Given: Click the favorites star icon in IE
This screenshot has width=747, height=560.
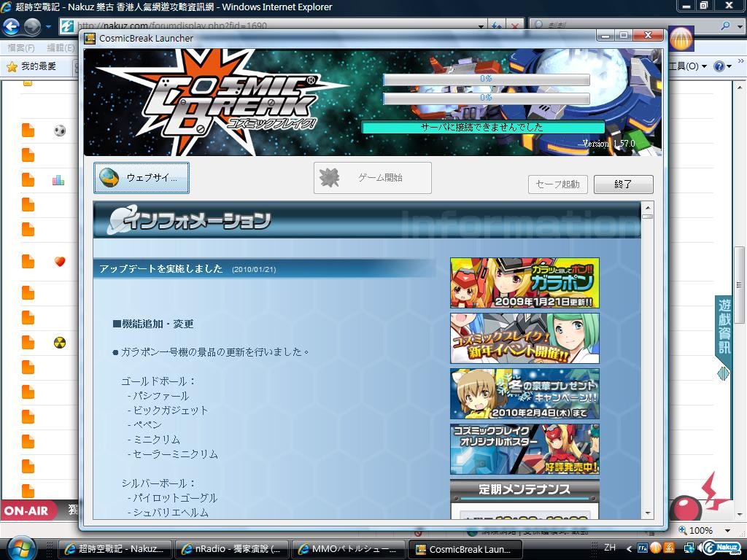Looking at the screenshot, I should pyautogui.click(x=12, y=66).
